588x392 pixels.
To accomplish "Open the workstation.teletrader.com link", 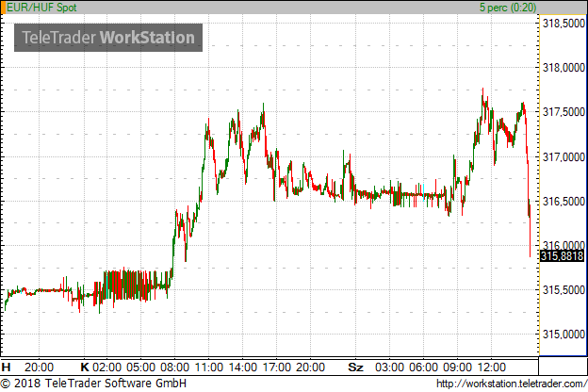I will pos(512,384).
